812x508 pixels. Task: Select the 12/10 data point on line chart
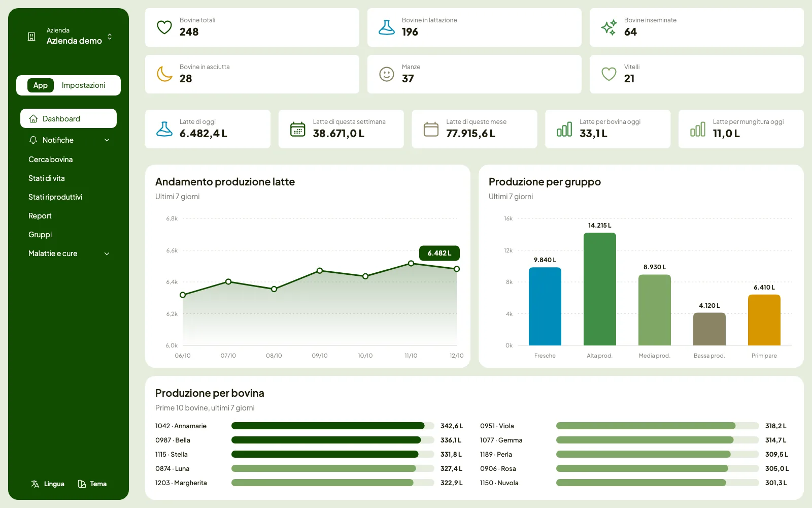click(x=457, y=269)
